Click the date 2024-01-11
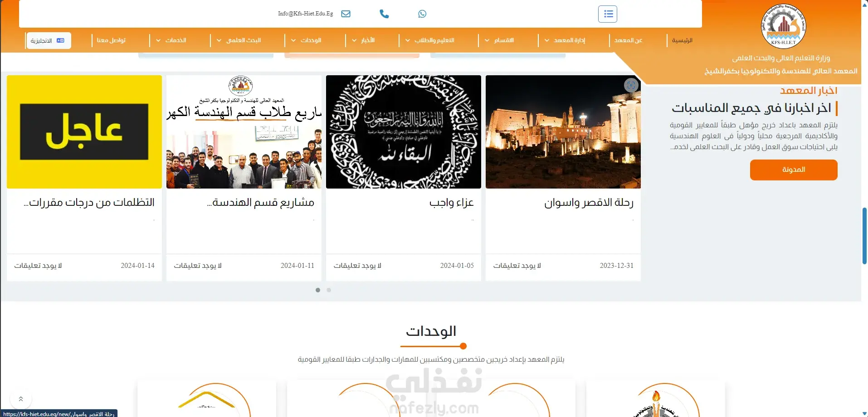Image resolution: width=868 pixels, height=417 pixels. point(297,266)
